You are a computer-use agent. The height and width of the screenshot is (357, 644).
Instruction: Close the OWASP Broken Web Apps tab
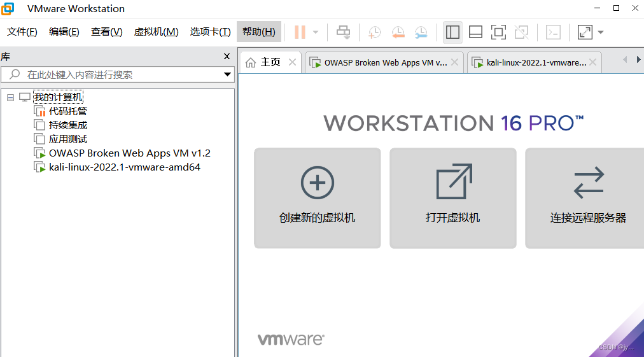pos(454,62)
